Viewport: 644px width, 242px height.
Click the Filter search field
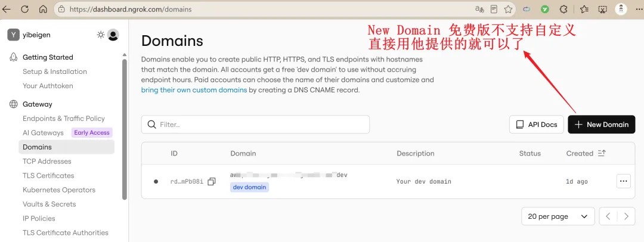point(255,125)
